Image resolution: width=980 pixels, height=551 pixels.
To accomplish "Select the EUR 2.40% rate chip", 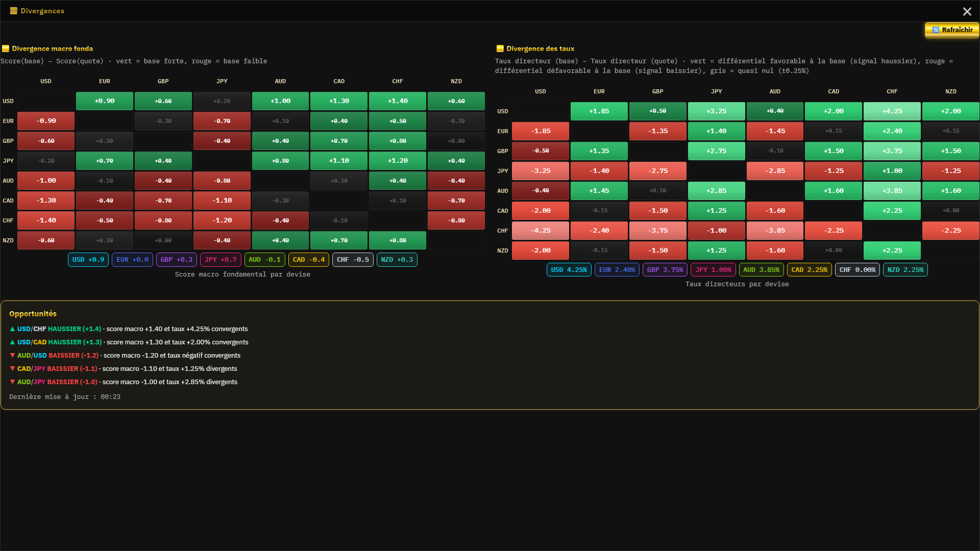I will point(617,270).
